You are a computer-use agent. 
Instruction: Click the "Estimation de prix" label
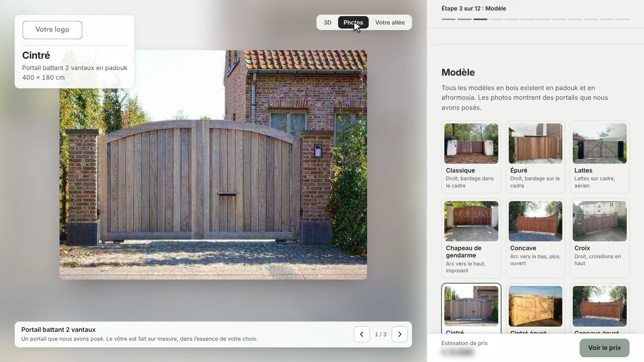coord(465,343)
